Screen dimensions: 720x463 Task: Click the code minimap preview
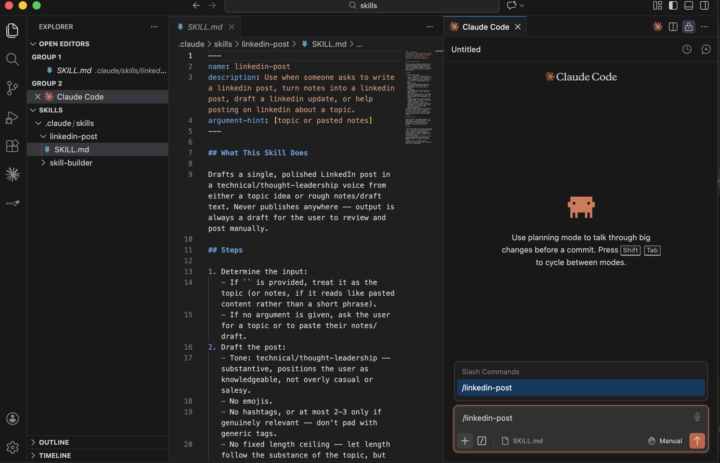coord(418,97)
